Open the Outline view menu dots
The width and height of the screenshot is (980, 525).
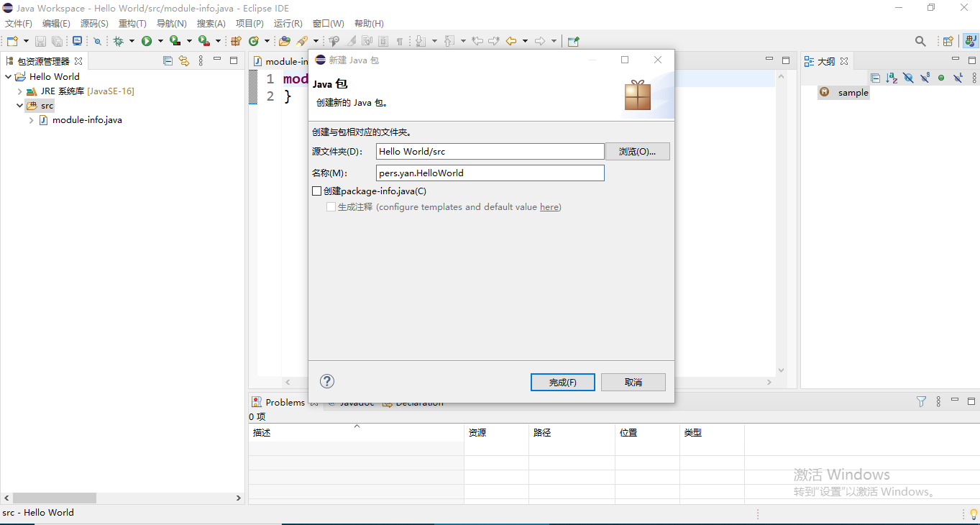pos(974,78)
